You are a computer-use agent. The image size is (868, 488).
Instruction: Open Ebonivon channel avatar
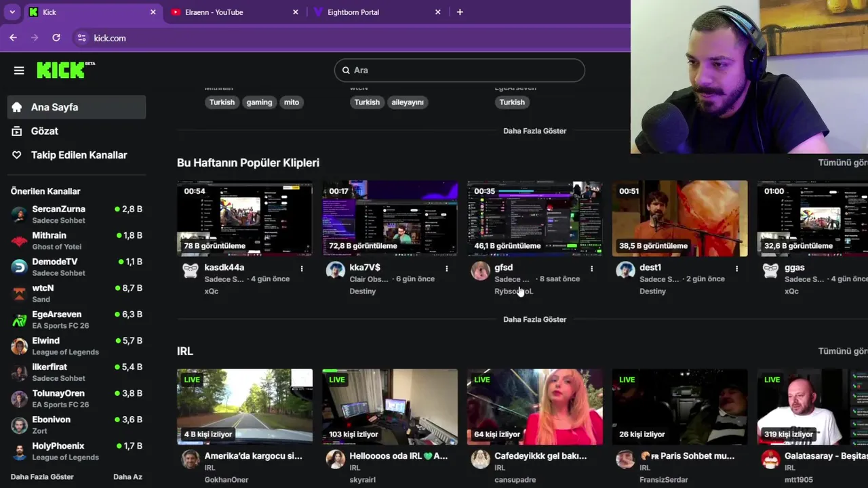point(20,425)
